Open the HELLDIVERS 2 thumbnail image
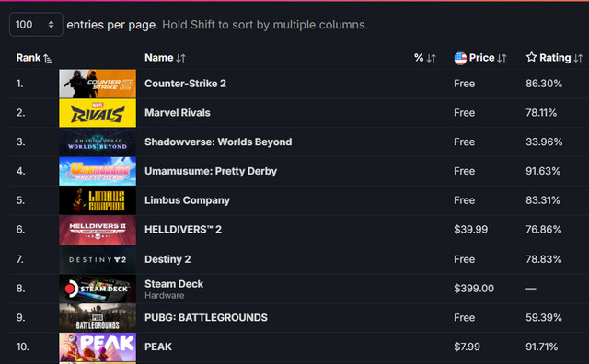This screenshot has width=589, height=364. [x=98, y=230]
